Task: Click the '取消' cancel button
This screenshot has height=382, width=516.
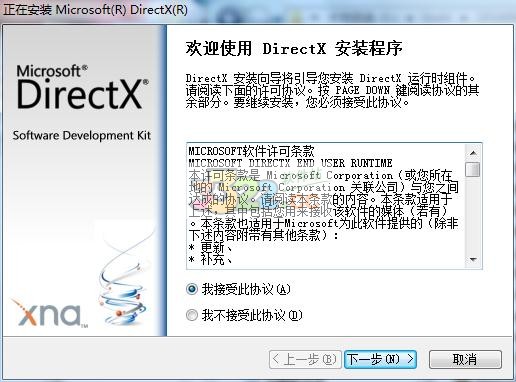Action: tap(465, 359)
